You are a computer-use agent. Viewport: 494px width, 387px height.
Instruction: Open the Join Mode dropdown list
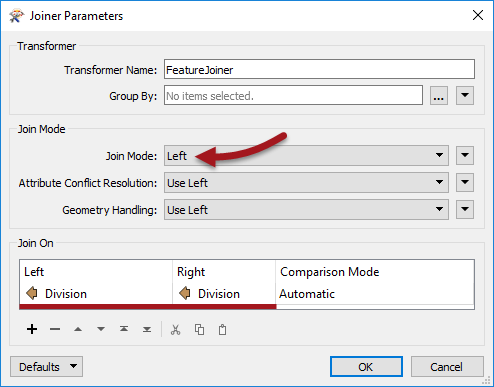(306, 155)
